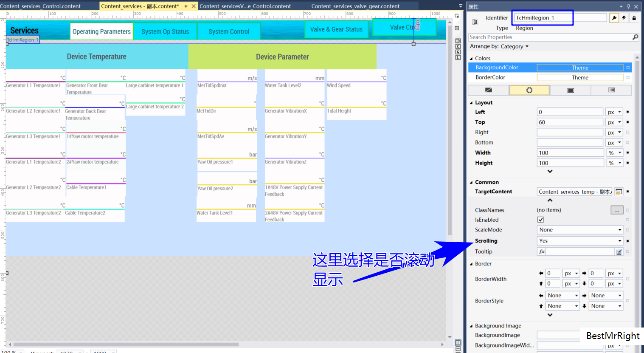Open ClassNames editor with the ... button
The width and height of the screenshot is (644, 353).
click(616, 210)
